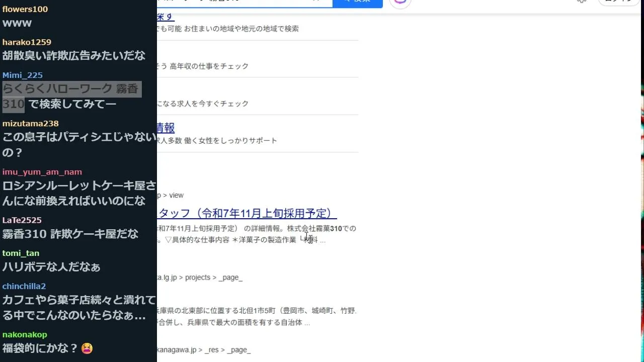Select chat username LaTe2525
This screenshot has height=362, width=644.
tap(22, 220)
